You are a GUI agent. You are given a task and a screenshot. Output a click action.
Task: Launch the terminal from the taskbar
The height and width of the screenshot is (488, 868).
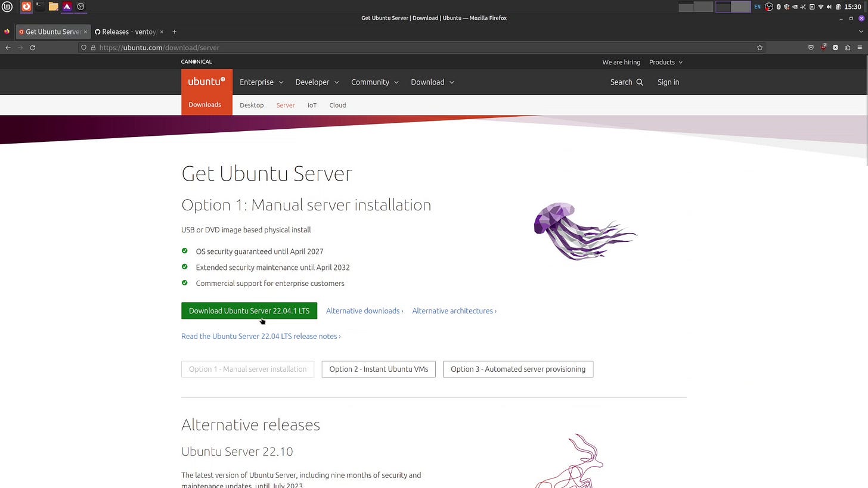pos(39,6)
